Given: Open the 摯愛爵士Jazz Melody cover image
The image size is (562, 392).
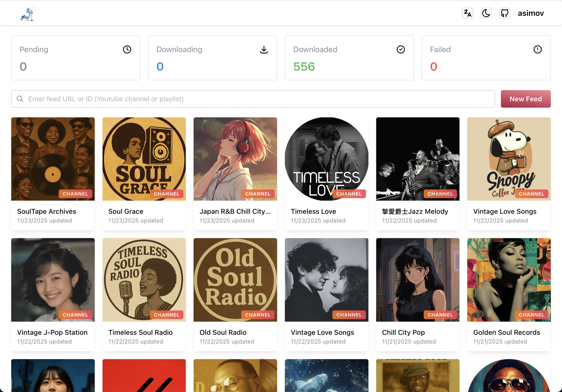Looking at the screenshot, I should pyautogui.click(x=418, y=159).
